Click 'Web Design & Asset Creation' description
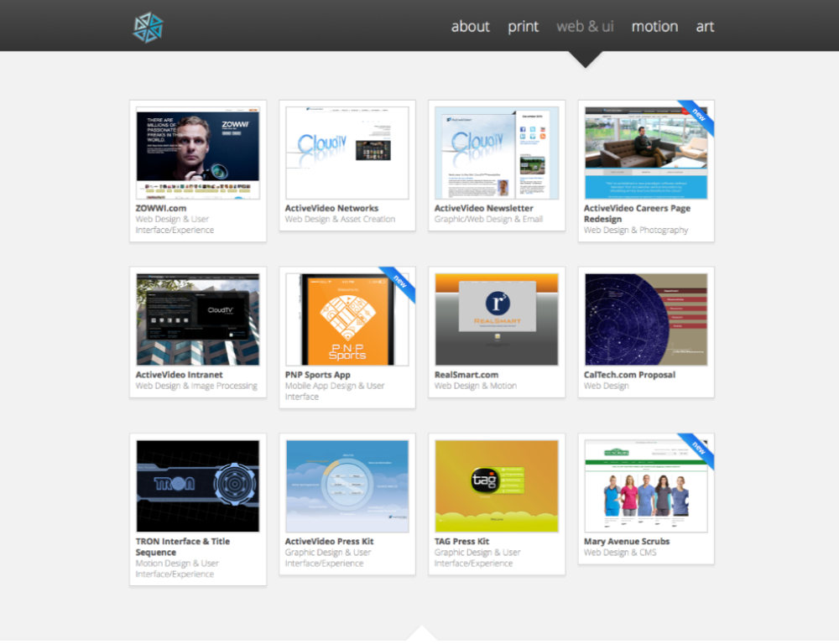The height and width of the screenshot is (644, 839). [341, 220]
